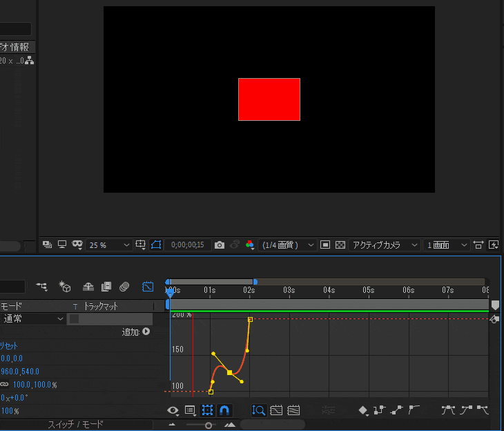Viewport: 504px width, 431px height.
Task: Open graph editor eye properties menu
Action: (x=173, y=410)
